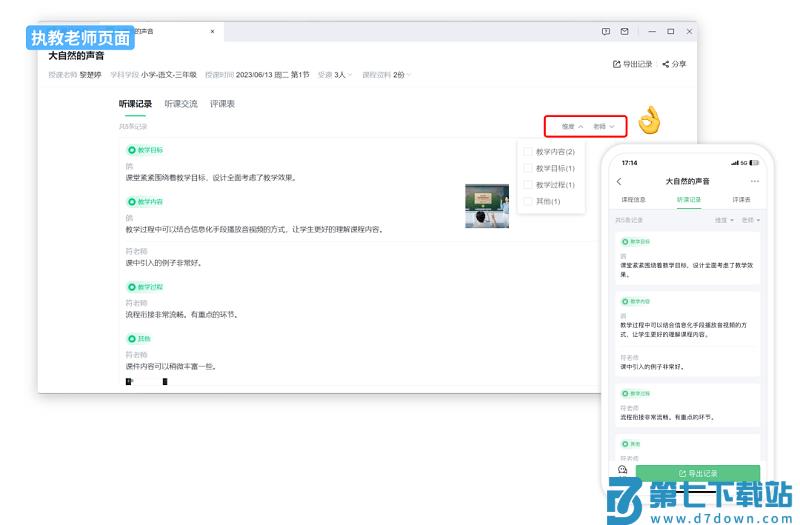Viewport: 800px width, 525px height.
Task: Check the 教学目标(1) checkbox
Action: pos(528,168)
